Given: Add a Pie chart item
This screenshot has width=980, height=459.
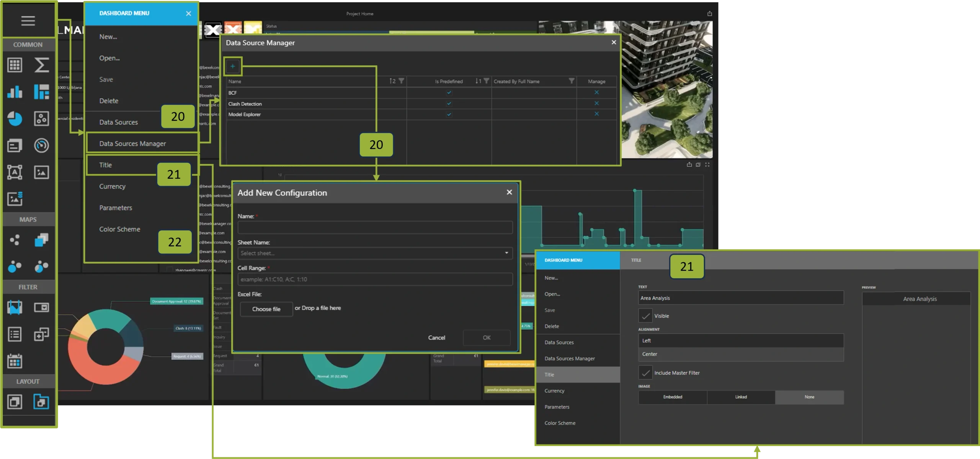Looking at the screenshot, I should [15, 119].
